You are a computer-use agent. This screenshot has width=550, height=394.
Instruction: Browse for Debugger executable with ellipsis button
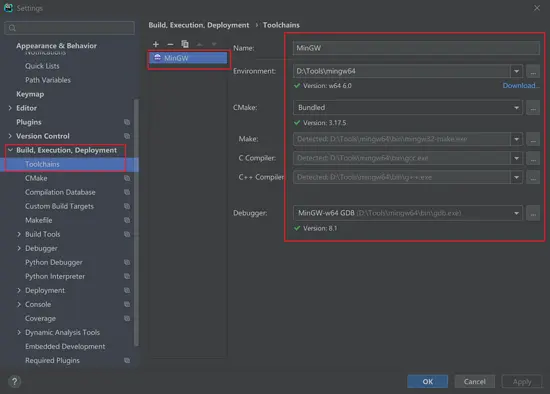[533, 213]
